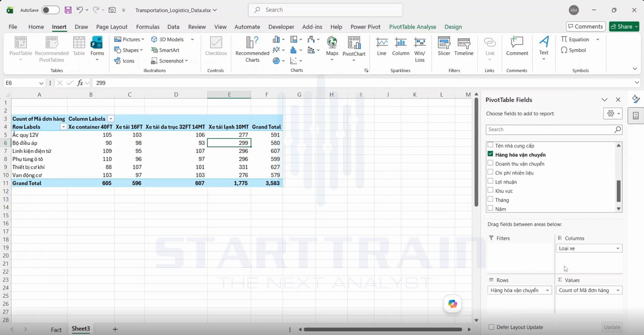Image resolution: width=644 pixels, height=335 pixels.
Task: Click the field list vertical scrollbar thumb
Action: 618,191
